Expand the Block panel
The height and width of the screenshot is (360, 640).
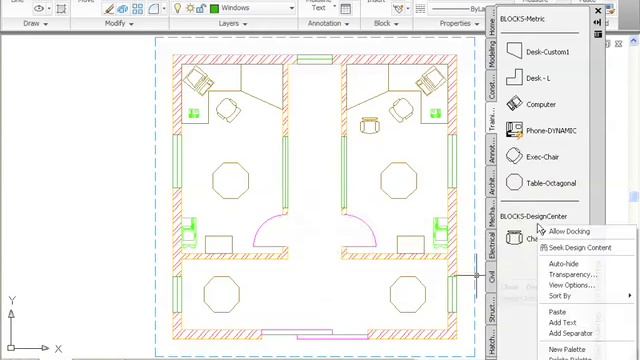(386, 24)
